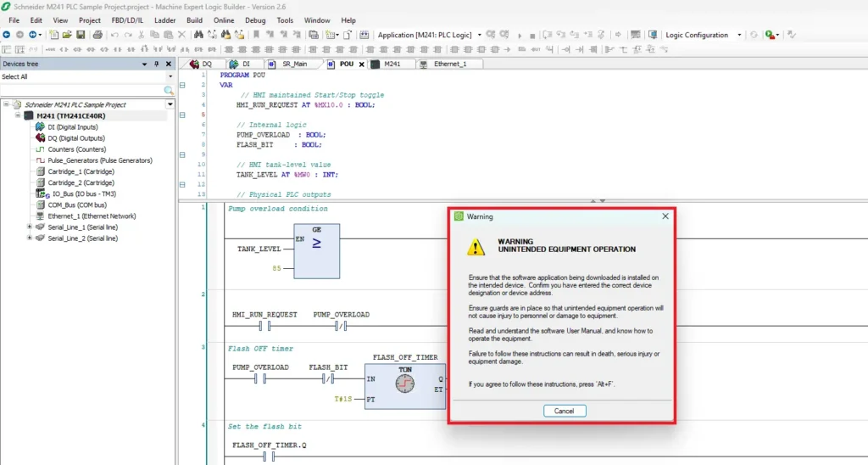
Task: Pin the Devices tree panel
Action: 157,64
